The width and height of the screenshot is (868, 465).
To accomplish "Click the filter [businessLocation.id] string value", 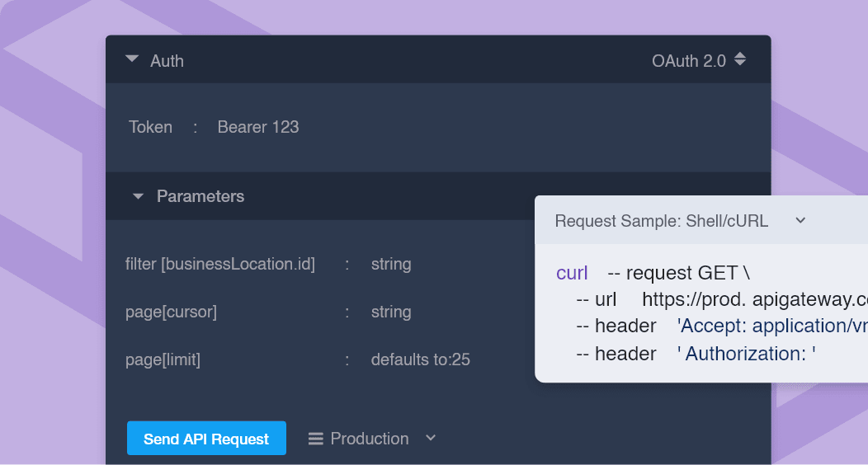I will 391,264.
